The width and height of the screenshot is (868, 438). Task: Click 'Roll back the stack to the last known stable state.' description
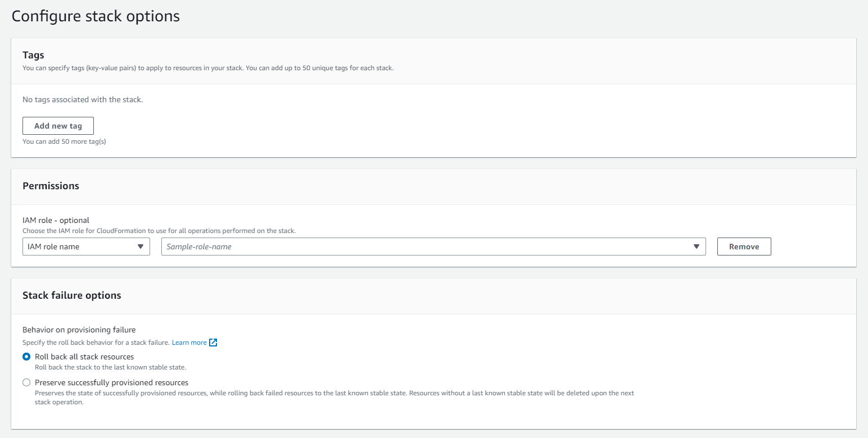110,367
